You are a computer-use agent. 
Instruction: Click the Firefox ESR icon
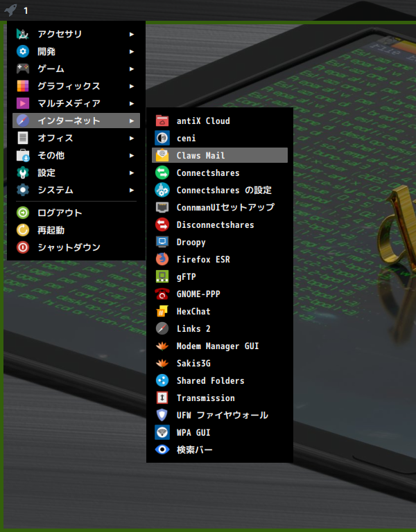pyautogui.click(x=162, y=259)
